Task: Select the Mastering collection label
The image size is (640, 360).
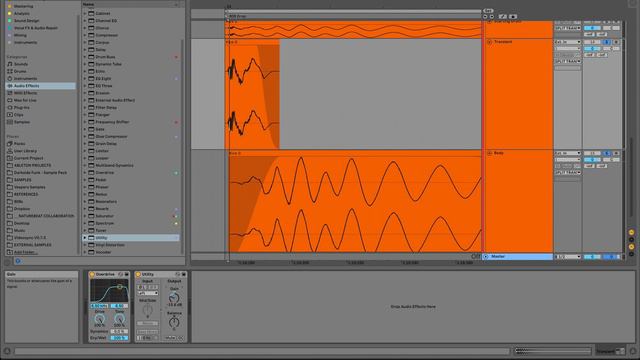Action: pos(23,6)
